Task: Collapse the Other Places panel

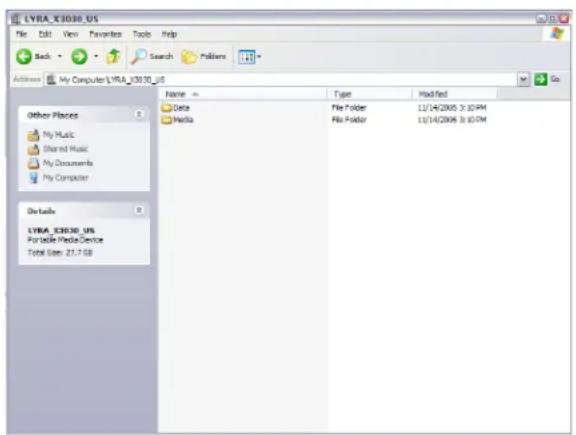Action: point(139,115)
